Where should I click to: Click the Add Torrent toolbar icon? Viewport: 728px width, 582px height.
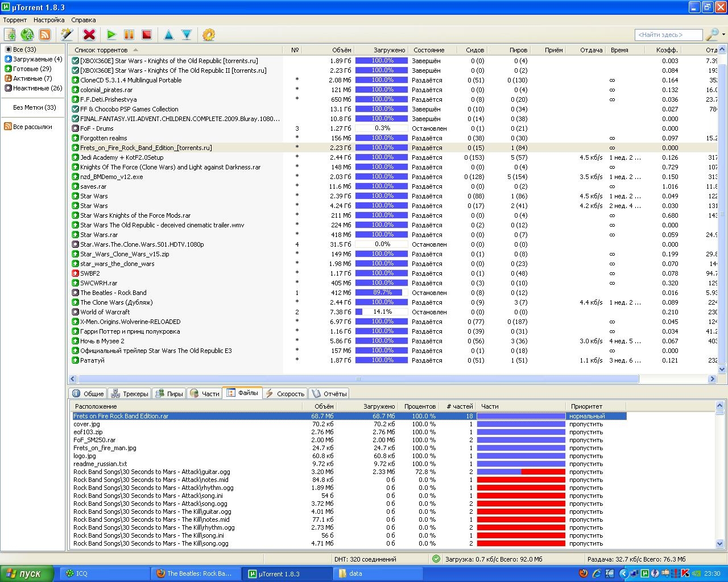click(10, 35)
